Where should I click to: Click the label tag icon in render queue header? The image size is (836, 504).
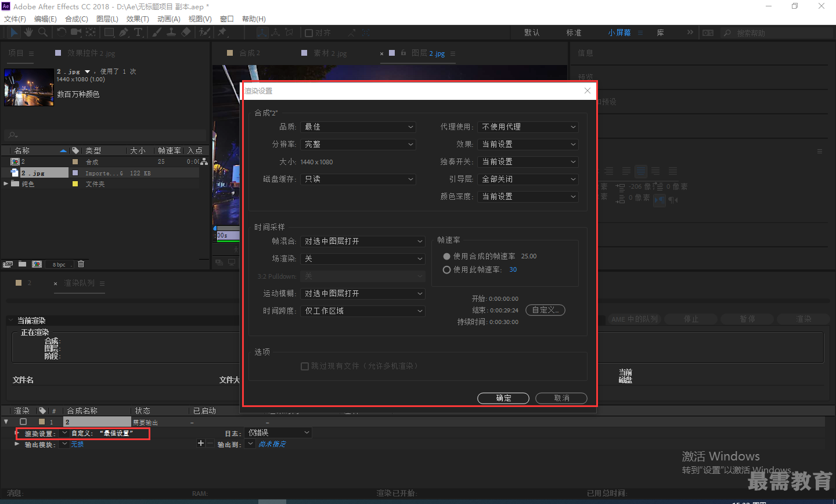[42, 411]
